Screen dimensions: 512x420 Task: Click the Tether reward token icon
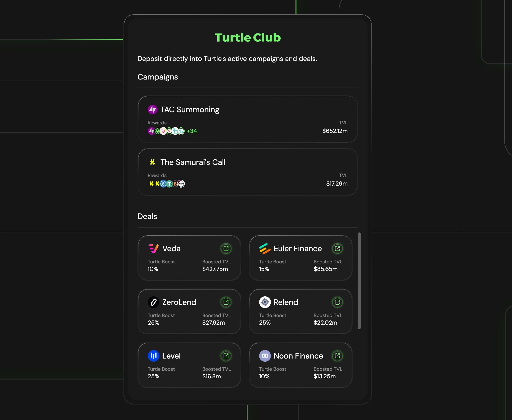pyautogui.click(x=169, y=184)
